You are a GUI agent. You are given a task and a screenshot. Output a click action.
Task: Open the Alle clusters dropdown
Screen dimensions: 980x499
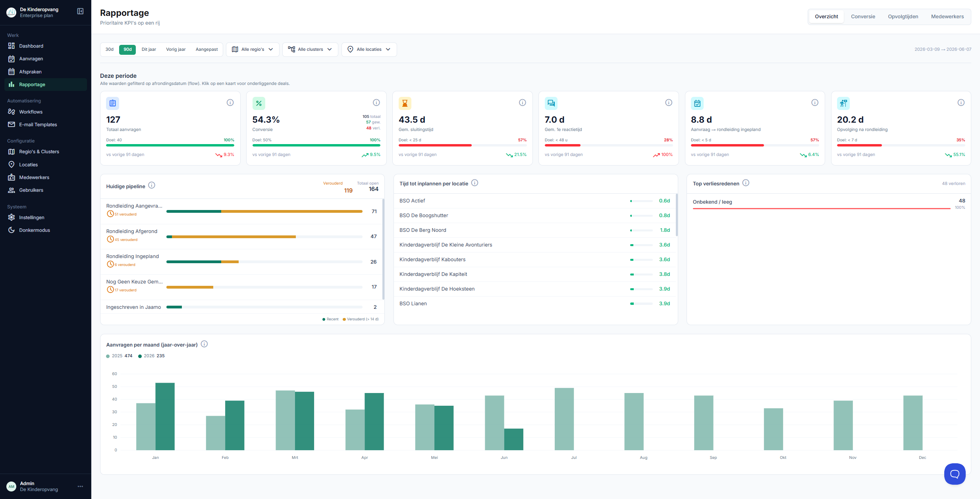click(x=310, y=50)
